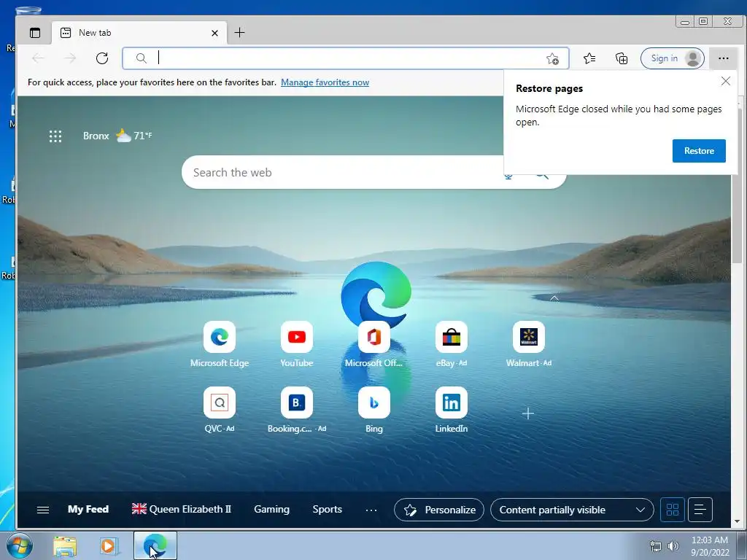
Task: Open Microsoft Office quick link tile
Action: (x=374, y=344)
